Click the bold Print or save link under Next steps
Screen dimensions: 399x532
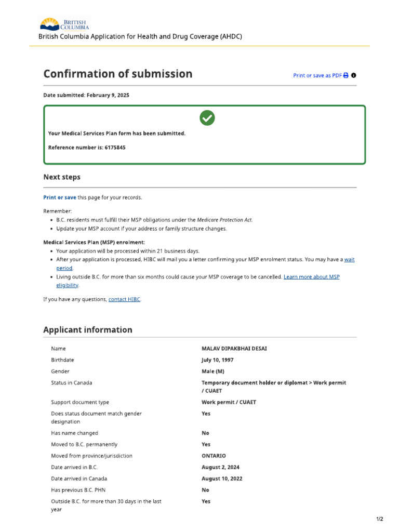point(60,197)
